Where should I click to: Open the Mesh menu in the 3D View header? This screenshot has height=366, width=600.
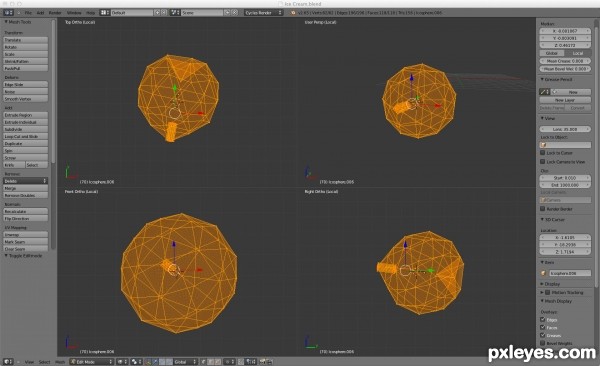(x=60, y=361)
